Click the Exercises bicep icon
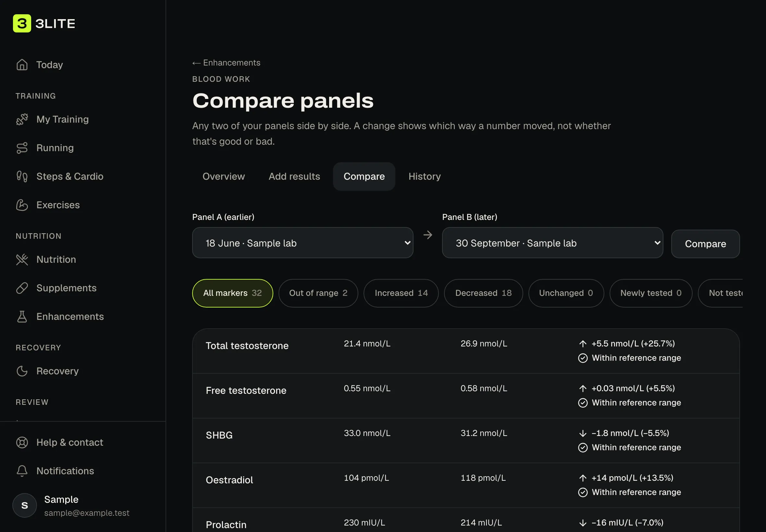 point(22,205)
